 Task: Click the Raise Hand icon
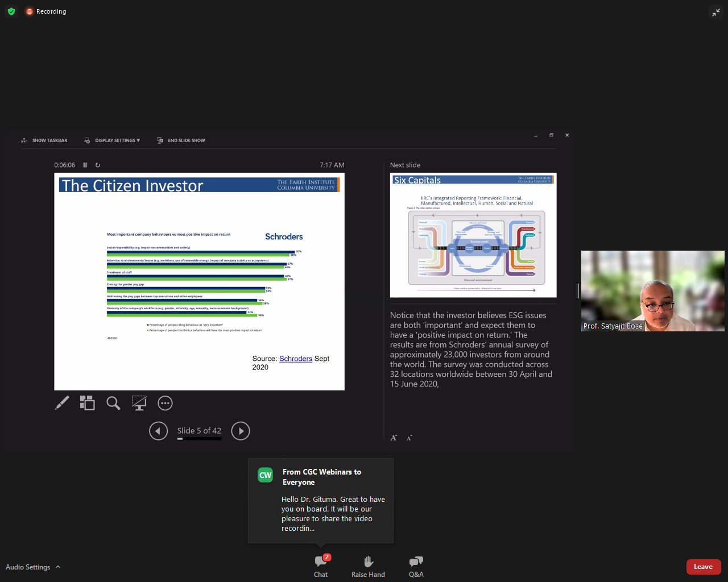point(368,566)
